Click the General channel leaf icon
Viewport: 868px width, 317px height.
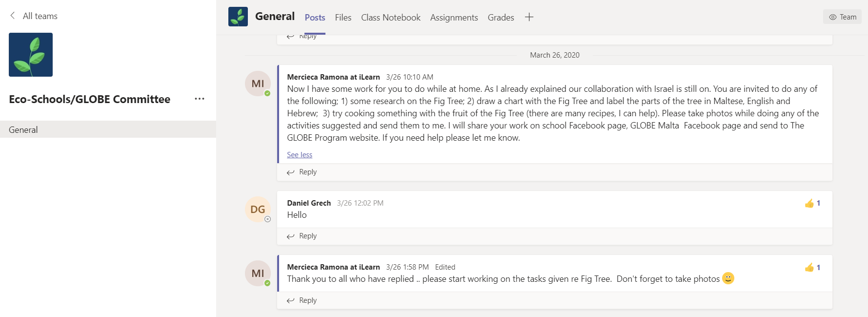(x=238, y=17)
